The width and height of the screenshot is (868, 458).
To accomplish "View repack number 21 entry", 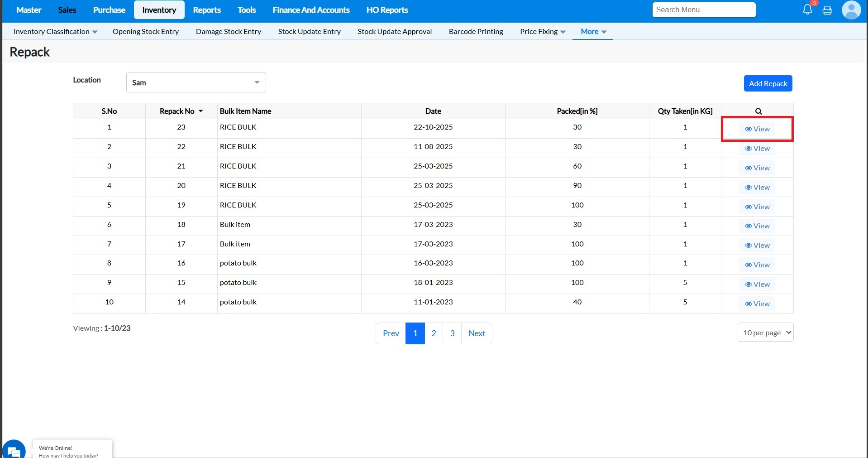I will click(757, 168).
